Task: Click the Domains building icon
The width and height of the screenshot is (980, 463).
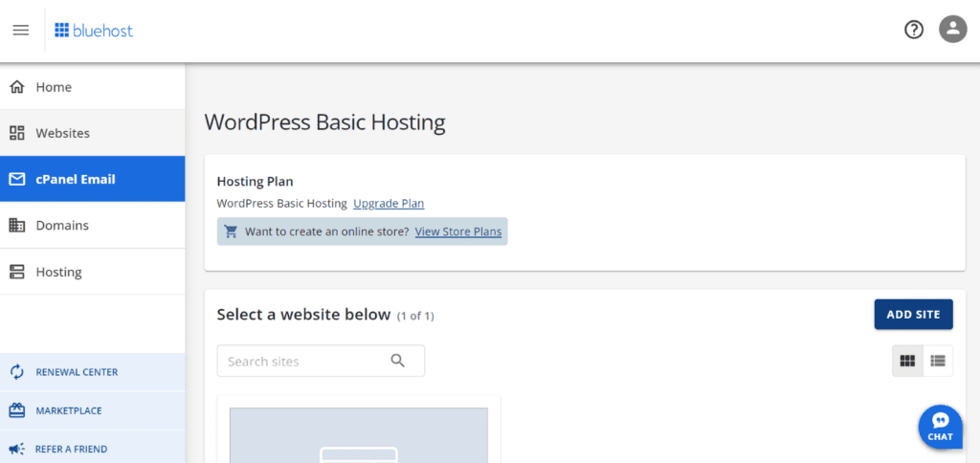Action: pos(17,226)
